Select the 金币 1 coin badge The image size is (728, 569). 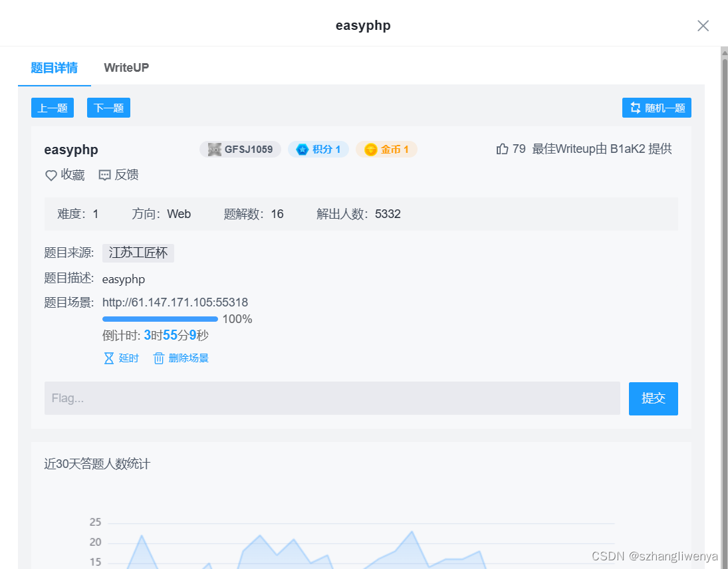pyautogui.click(x=386, y=149)
